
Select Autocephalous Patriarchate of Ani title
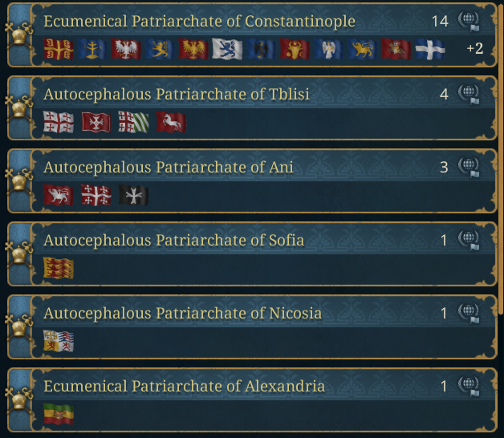(x=169, y=168)
